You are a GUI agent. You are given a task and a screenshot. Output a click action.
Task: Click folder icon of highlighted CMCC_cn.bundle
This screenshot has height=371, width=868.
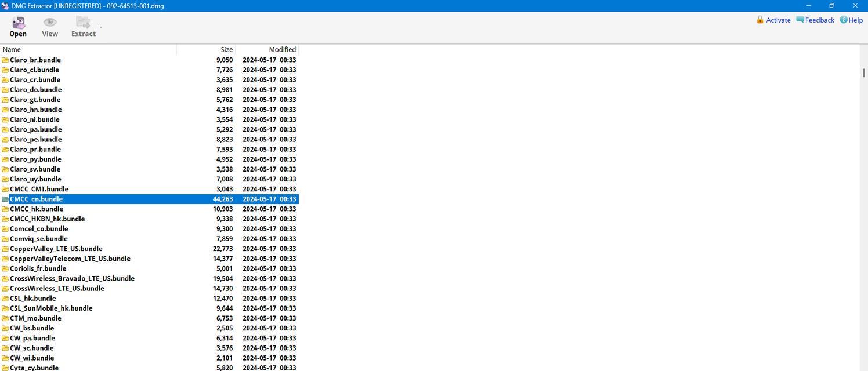(x=5, y=199)
